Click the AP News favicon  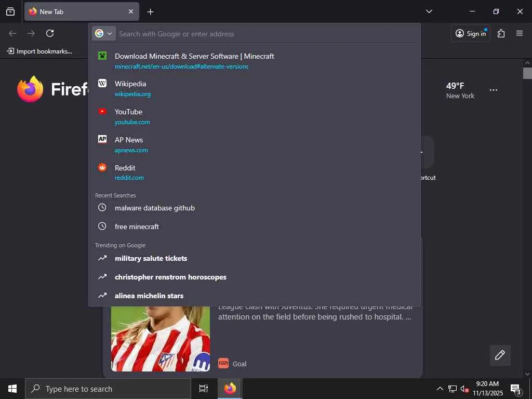(x=102, y=139)
